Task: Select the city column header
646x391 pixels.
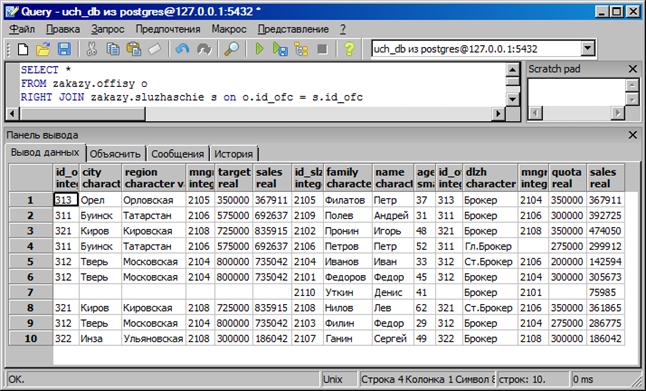Action: [101, 178]
